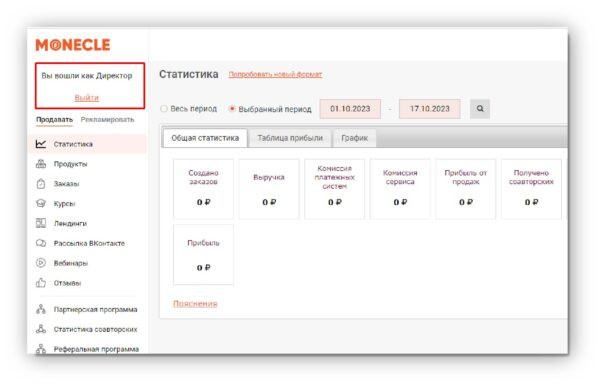The height and width of the screenshot is (386, 600).
Task: Click the Заказы clipboard icon
Action: point(41,184)
